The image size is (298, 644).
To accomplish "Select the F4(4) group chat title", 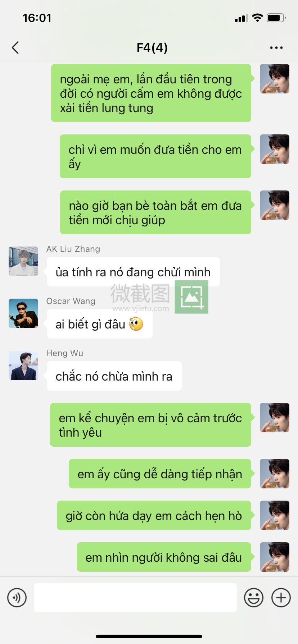I will click(152, 47).
